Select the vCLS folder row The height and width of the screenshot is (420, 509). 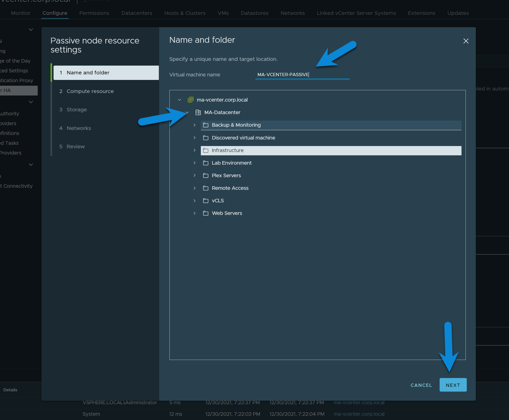click(331, 201)
